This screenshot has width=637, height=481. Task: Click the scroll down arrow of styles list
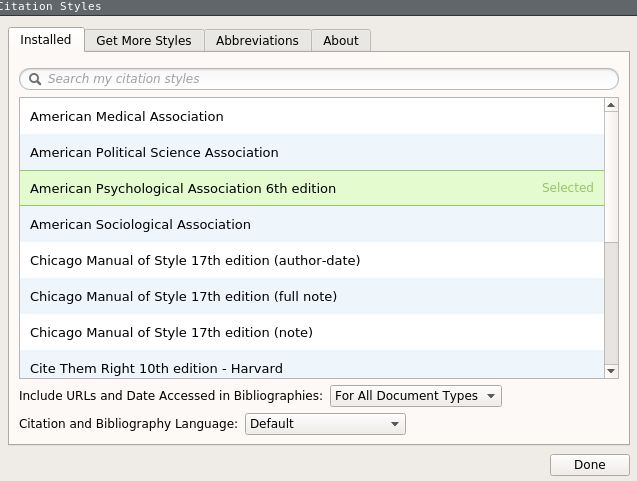pos(611,370)
